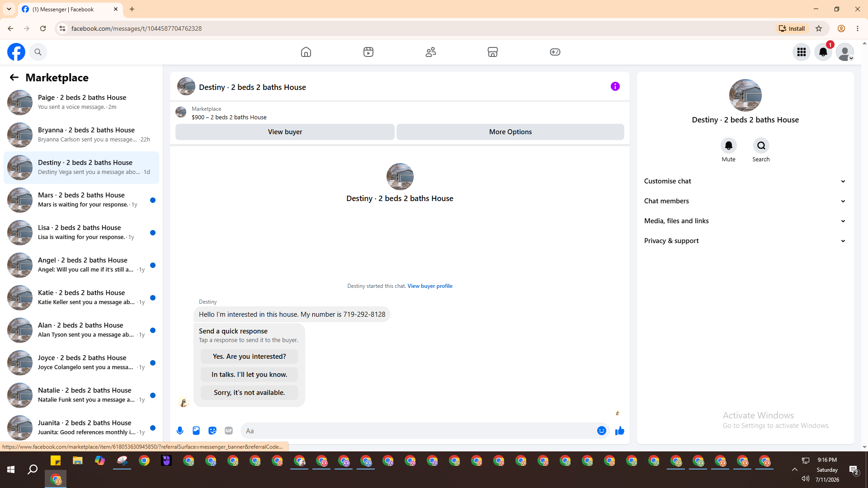Open Alan's conversation in the list
The width and height of the screenshot is (868, 488).
81,330
